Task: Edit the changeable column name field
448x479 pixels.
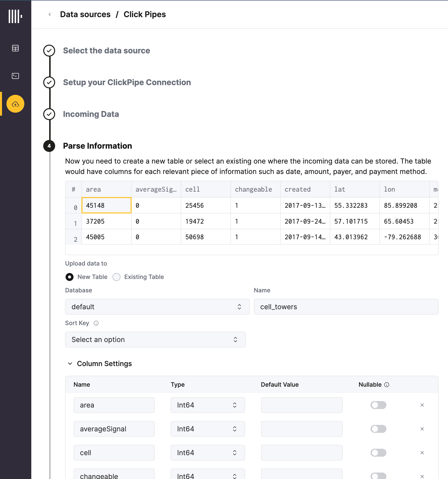Action: coord(114,474)
